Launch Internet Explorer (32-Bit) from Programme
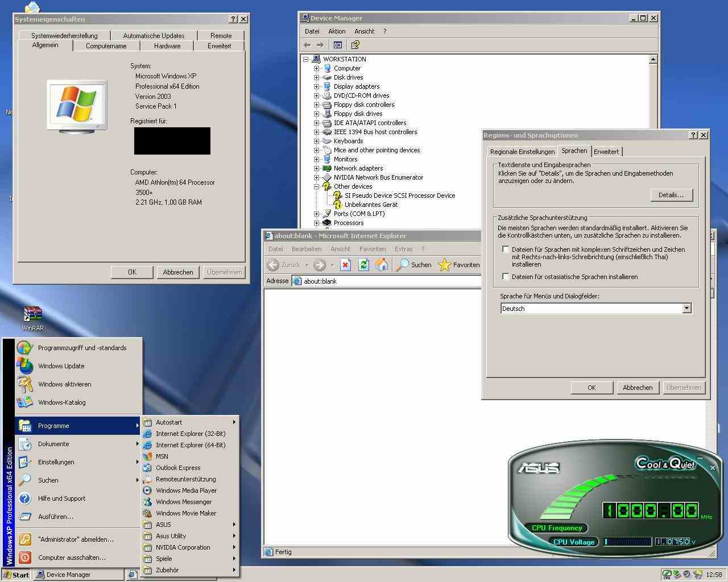This screenshot has height=582, width=728. coord(191,434)
